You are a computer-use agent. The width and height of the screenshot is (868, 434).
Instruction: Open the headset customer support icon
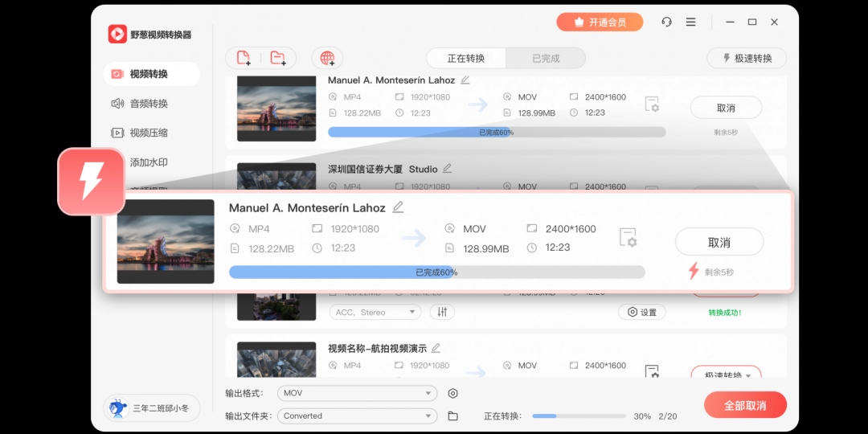(x=666, y=23)
